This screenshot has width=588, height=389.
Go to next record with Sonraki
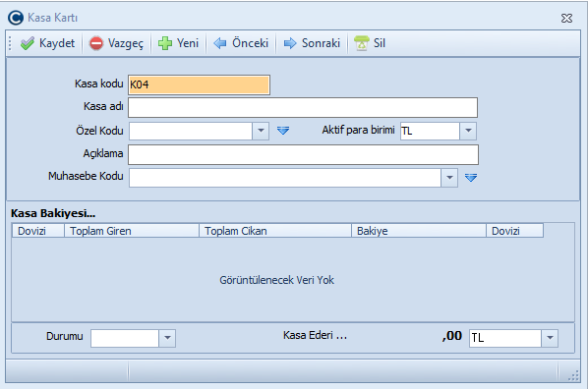click(312, 43)
